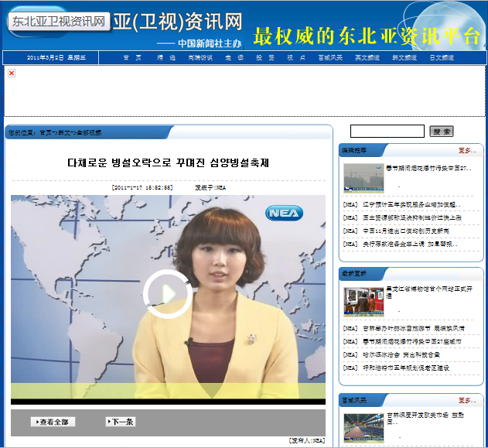Go to 首页 in the navigation bar

click(132, 57)
